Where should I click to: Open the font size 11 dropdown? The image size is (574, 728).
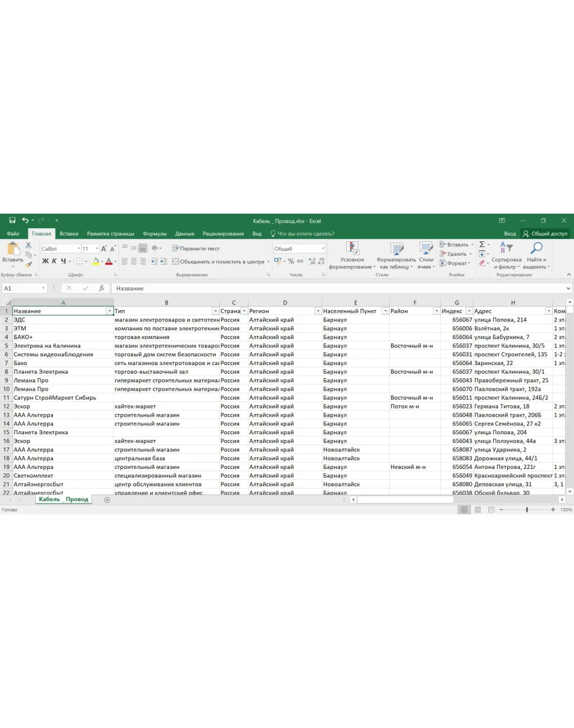coord(97,249)
